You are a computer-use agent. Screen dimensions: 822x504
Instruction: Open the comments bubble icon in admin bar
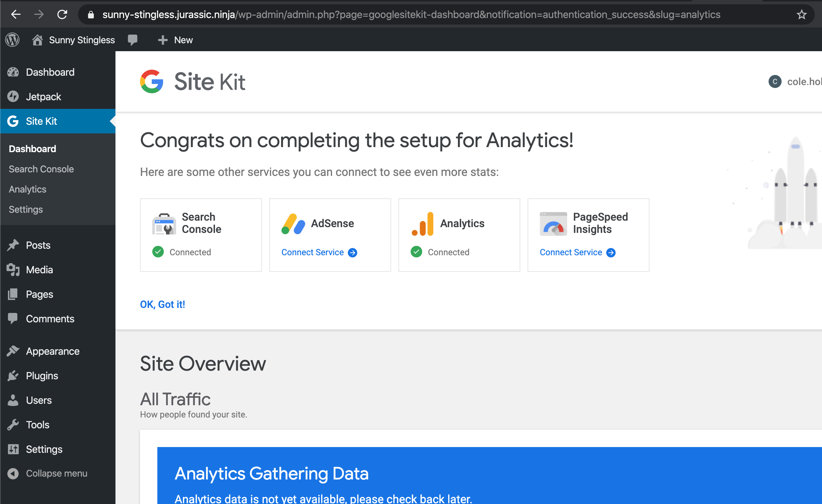click(x=132, y=40)
